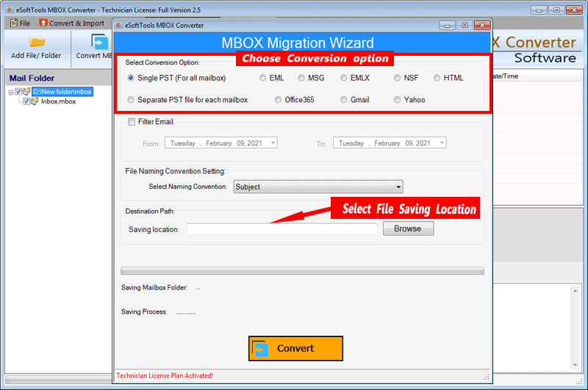Click the conversion progress bar
Viewport: 588px width, 390px height.
click(302, 271)
